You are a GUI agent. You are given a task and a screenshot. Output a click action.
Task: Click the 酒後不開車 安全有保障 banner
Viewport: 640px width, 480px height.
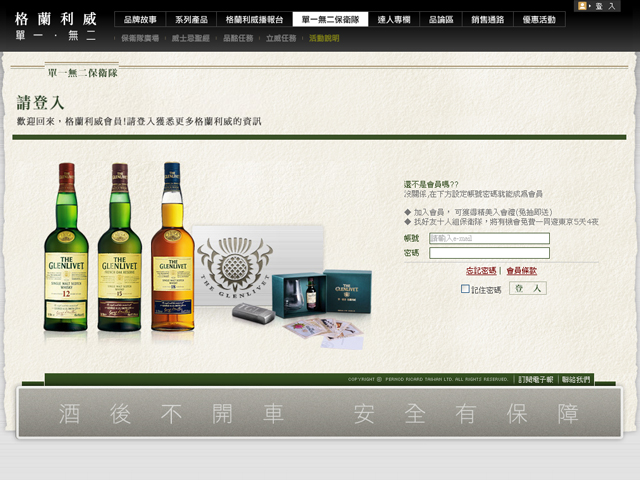pos(319,413)
